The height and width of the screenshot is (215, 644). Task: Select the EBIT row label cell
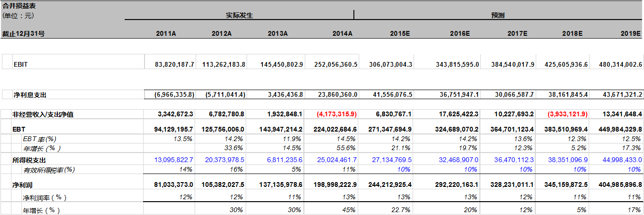tap(21, 64)
